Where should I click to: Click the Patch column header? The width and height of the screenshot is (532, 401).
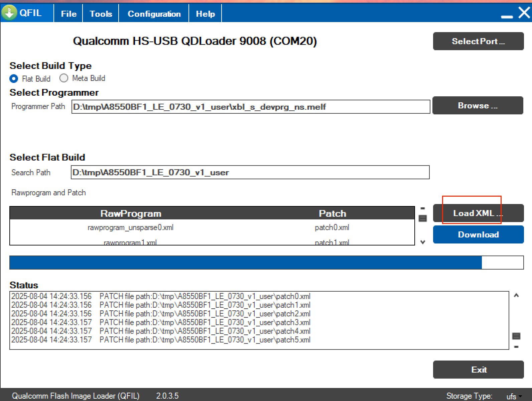click(332, 213)
